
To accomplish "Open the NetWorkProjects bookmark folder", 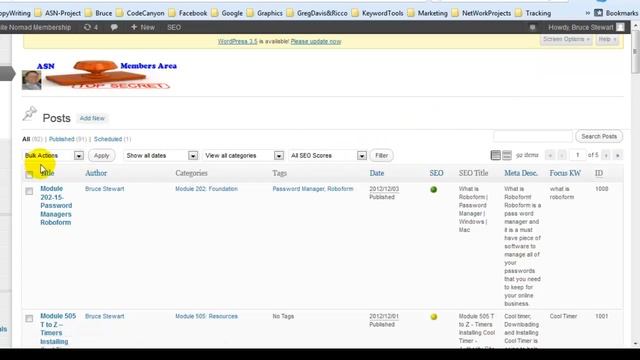I will [481, 13].
